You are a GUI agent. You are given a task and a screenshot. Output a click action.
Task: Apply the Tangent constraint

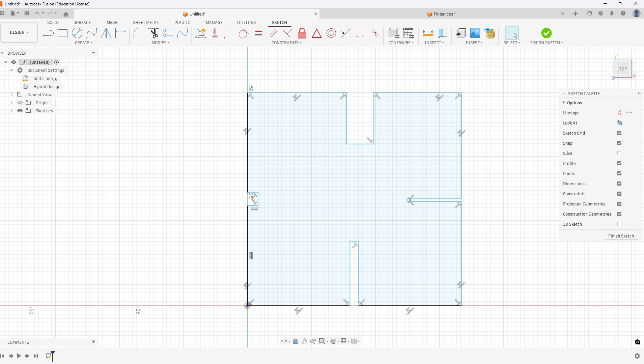pos(244,33)
